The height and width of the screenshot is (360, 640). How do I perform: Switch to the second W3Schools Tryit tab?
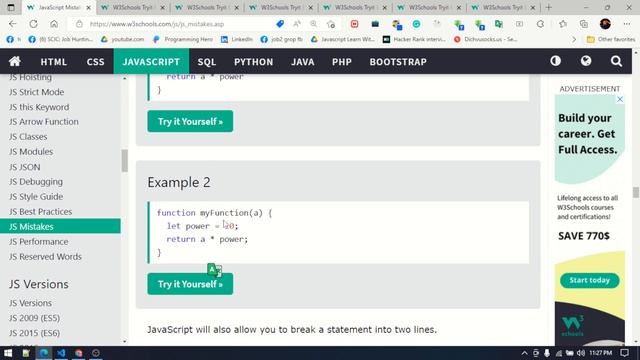pyautogui.click(x=207, y=7)
